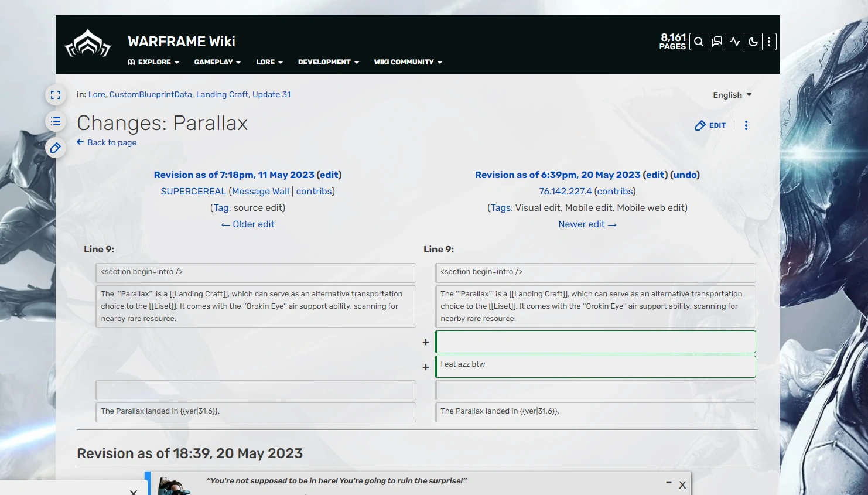Expand the DEVELOPMENT menu
Screen dimensions: 868x495
[x=329, y=62]
